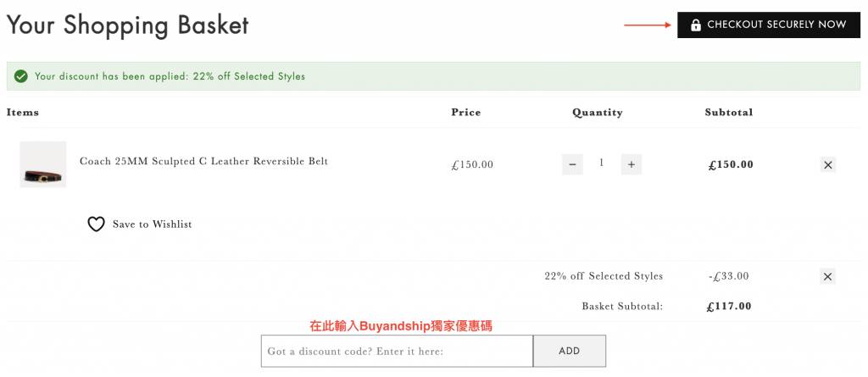Decrease belt quantity with the minus button
This screenshot has height=377, width=868.
pyautogui.click(x=572, y=164)
